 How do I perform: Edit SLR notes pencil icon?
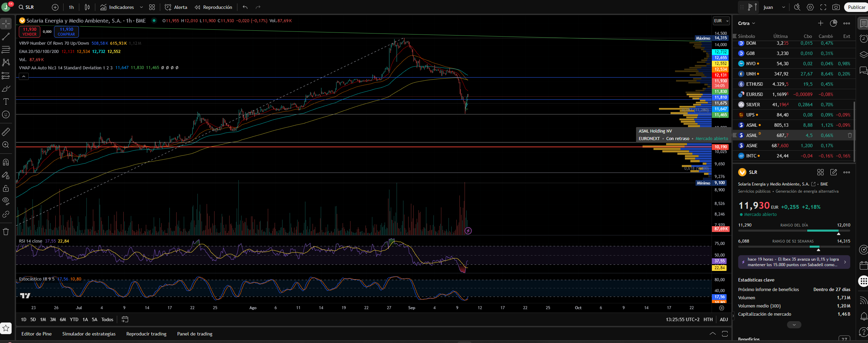(x=833, y=172)
